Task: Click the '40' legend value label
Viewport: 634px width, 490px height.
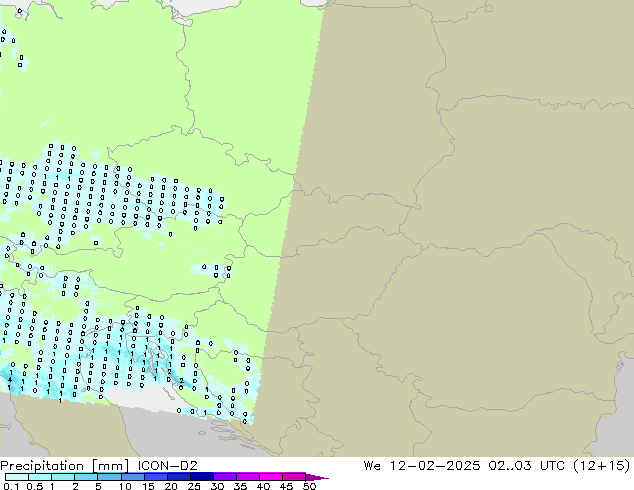Action: (x=263, y=486)
